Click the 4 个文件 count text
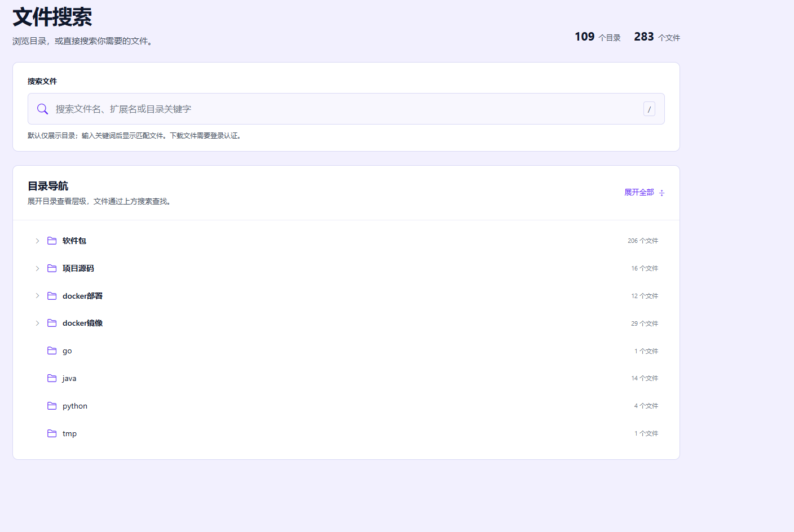The height and width of the screenshot is (532, 794). pos(646,406)
